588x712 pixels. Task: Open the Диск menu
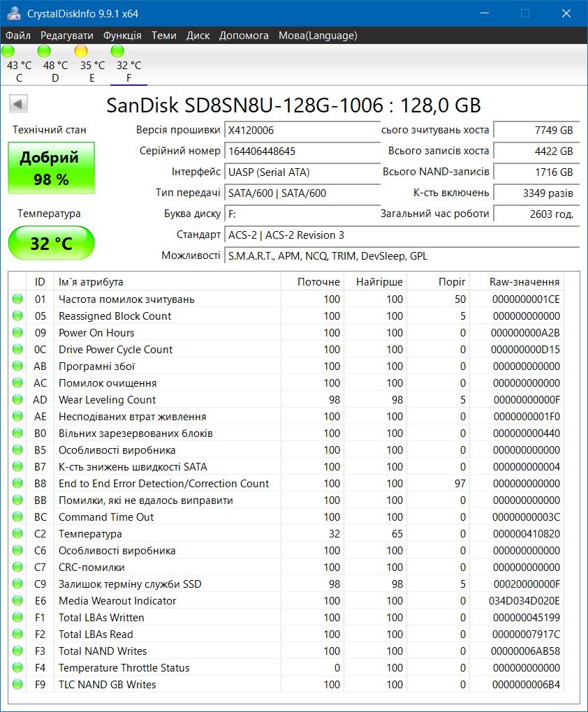(198, 36)
